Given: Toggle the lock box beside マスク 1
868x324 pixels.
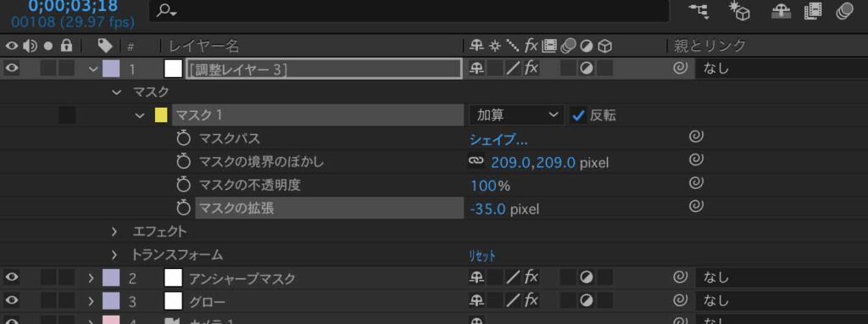Looking at the screenshot, I should (67, 115).
